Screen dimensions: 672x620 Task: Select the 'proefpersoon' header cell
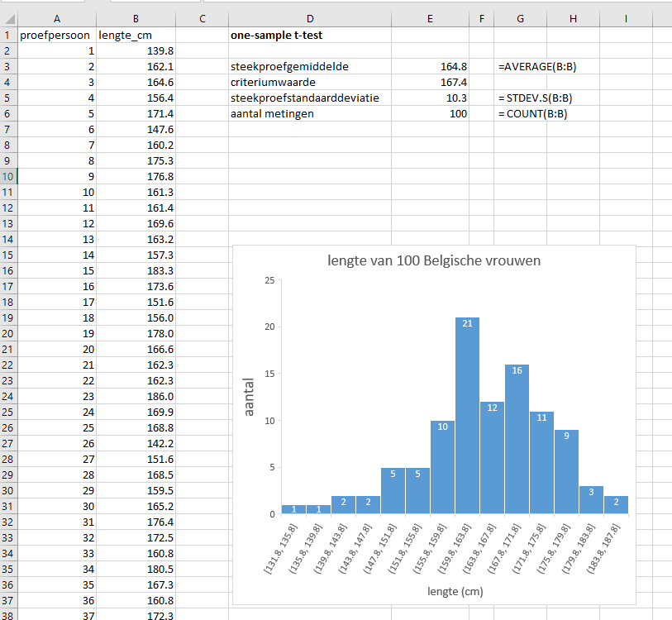(56, 36)
